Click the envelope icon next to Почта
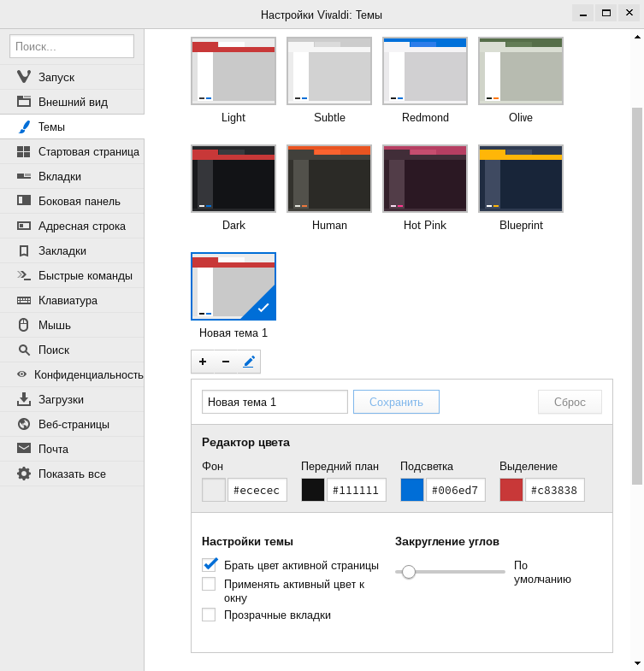644x671 pixels. pyautogui.click(x=24, y=448)
